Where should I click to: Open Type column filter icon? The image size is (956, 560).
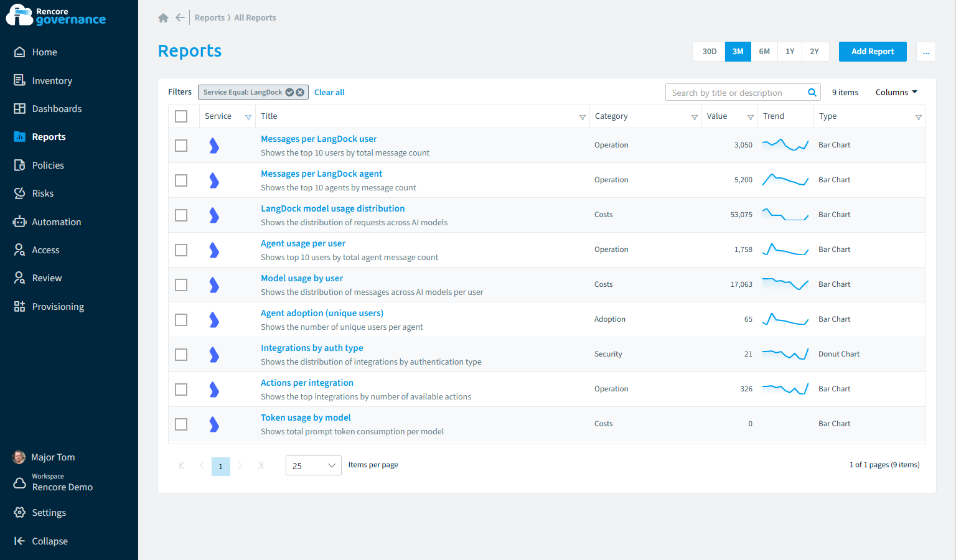(919, 117)
